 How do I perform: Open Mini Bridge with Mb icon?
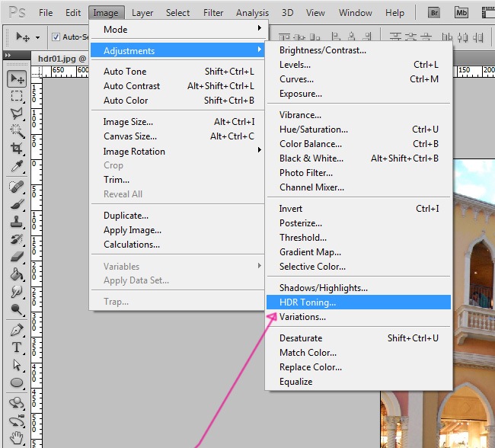pos(461,13)
